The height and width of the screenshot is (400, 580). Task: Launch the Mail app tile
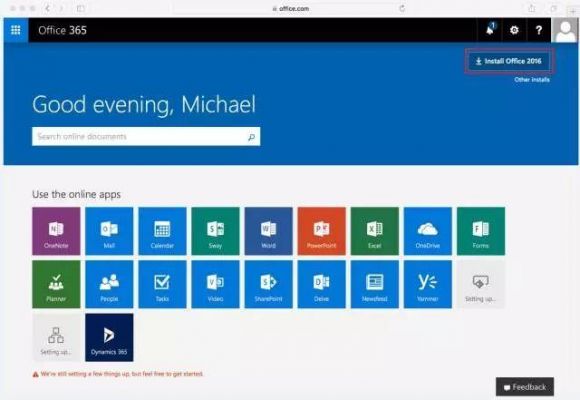click(x=109, y=231)
